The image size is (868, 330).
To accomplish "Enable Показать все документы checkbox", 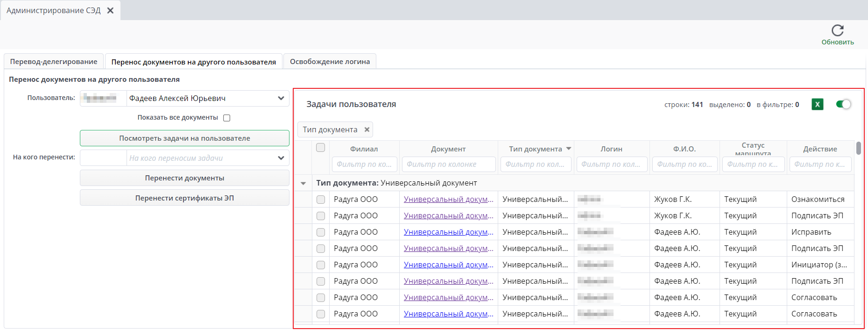I will point(227,118).
